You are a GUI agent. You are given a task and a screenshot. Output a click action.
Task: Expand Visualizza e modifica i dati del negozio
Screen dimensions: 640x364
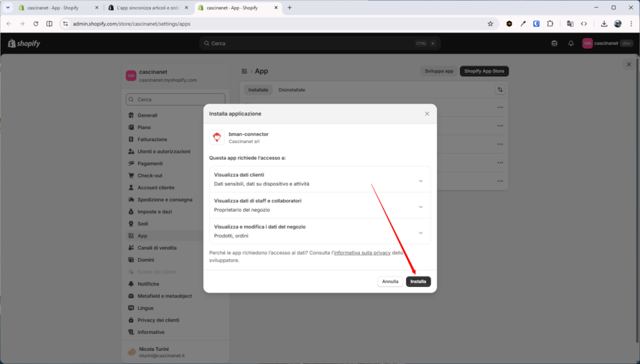click(421, 232)
